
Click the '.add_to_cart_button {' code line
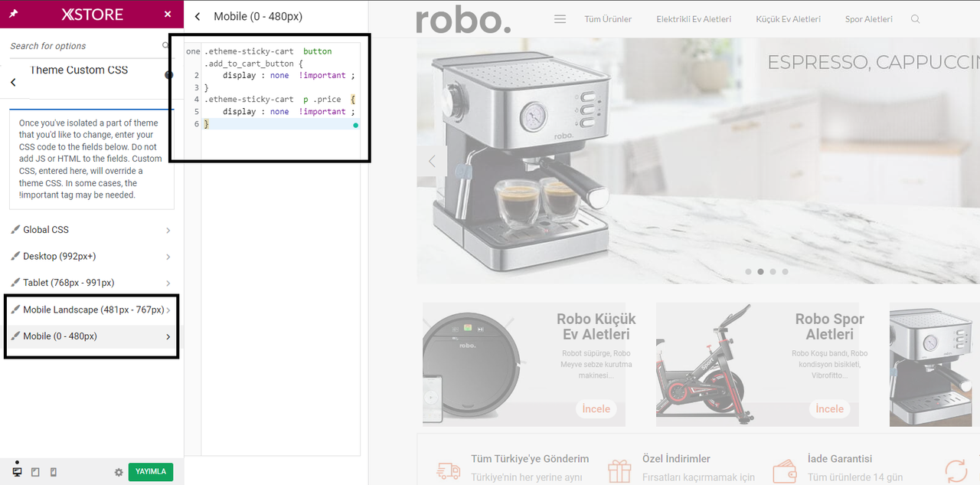(253, 64)
